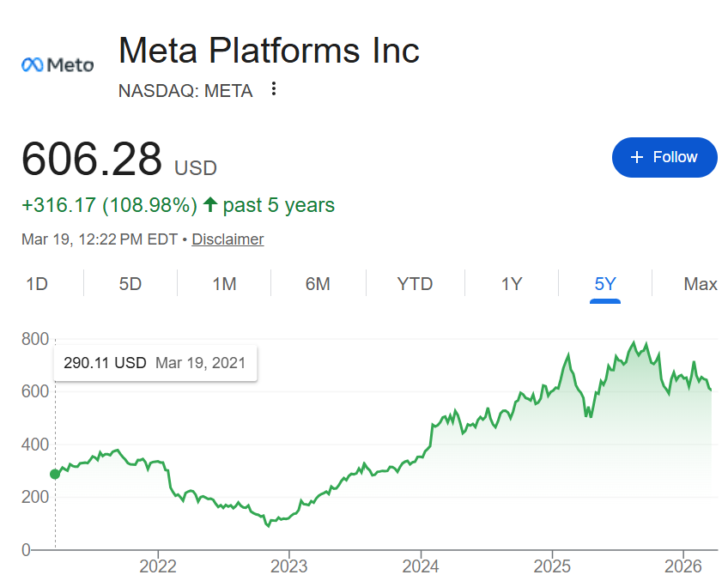This screenshot has width=728, height=587.
Task: Show the Max history range
Action: click(x=700, y=284)
